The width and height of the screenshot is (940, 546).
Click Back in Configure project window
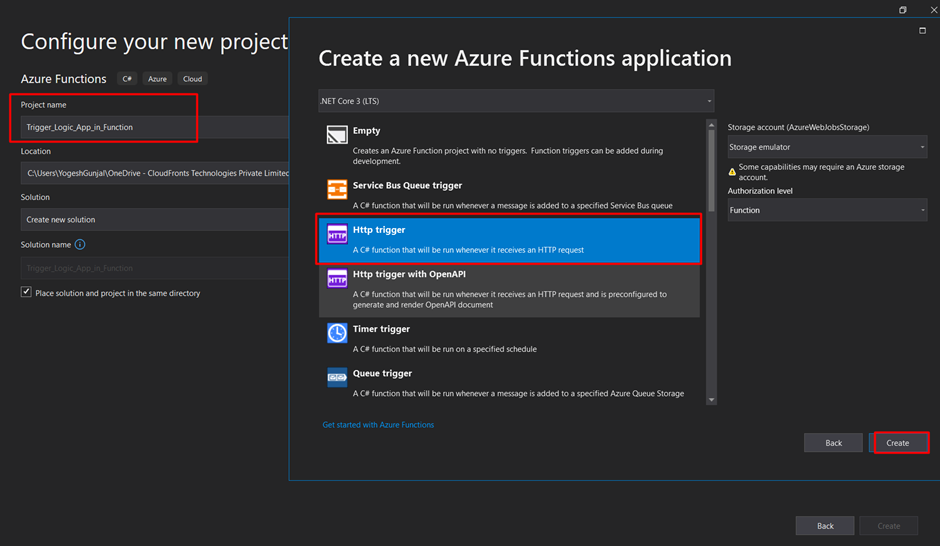825,526
